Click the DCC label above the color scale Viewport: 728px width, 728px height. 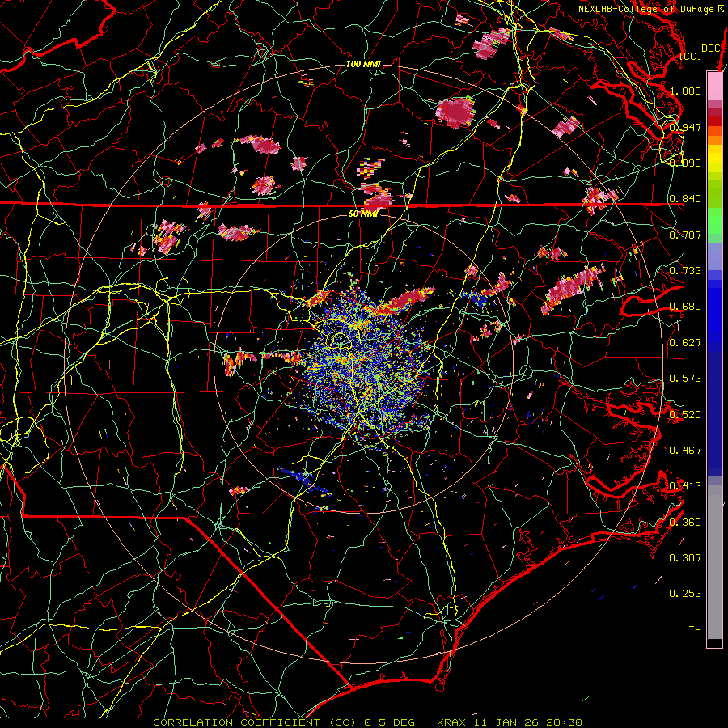point(711,49)
